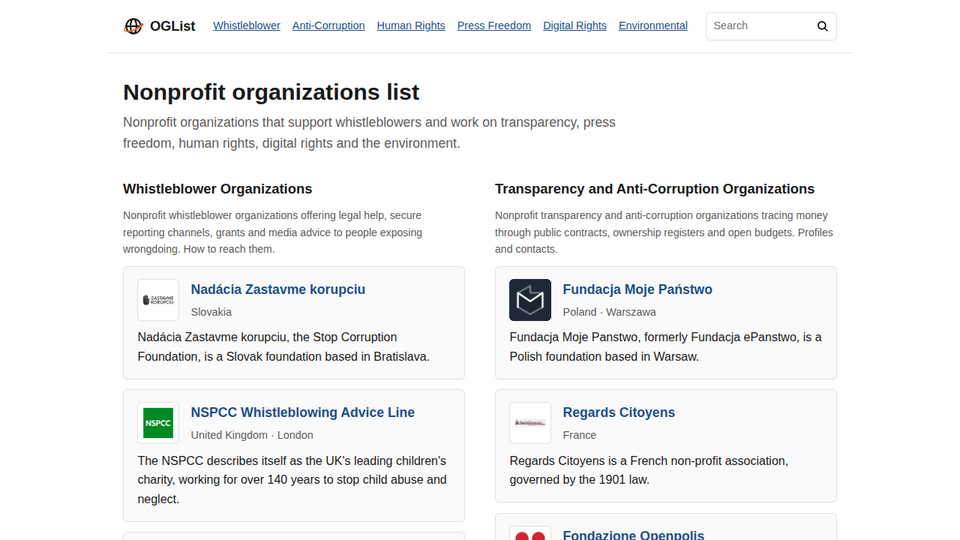Click the France location text
960x540 pixels.
[x=579, y=435]
